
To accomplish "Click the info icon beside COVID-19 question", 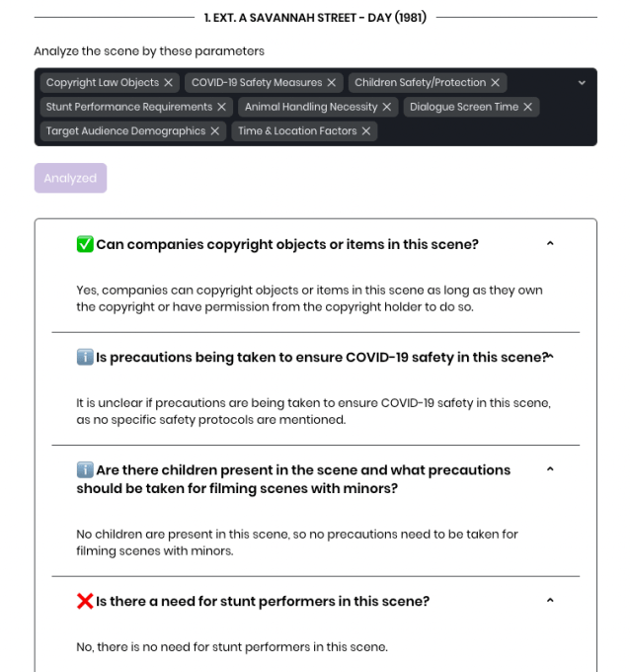I will (x=85, y=357).
